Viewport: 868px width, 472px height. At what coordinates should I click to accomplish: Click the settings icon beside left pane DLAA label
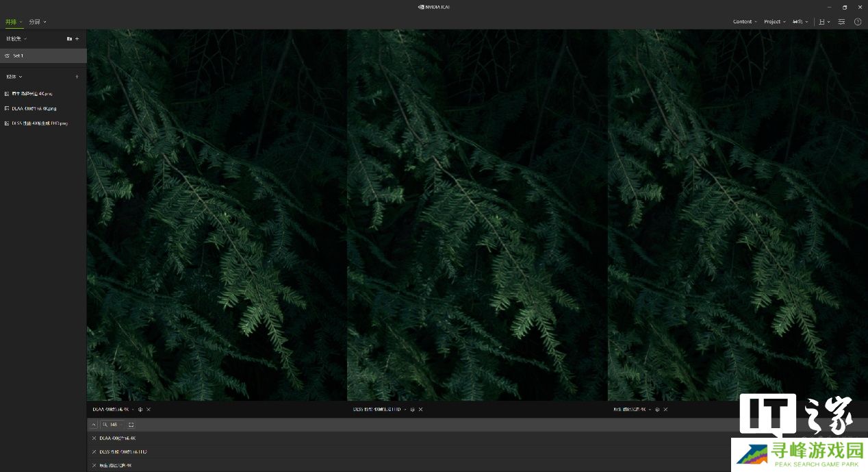point(140,410)
